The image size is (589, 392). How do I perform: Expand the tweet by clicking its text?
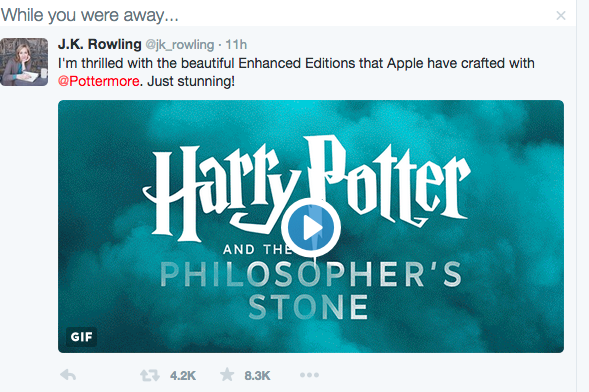pyautogui.click(x=296, y=72)
